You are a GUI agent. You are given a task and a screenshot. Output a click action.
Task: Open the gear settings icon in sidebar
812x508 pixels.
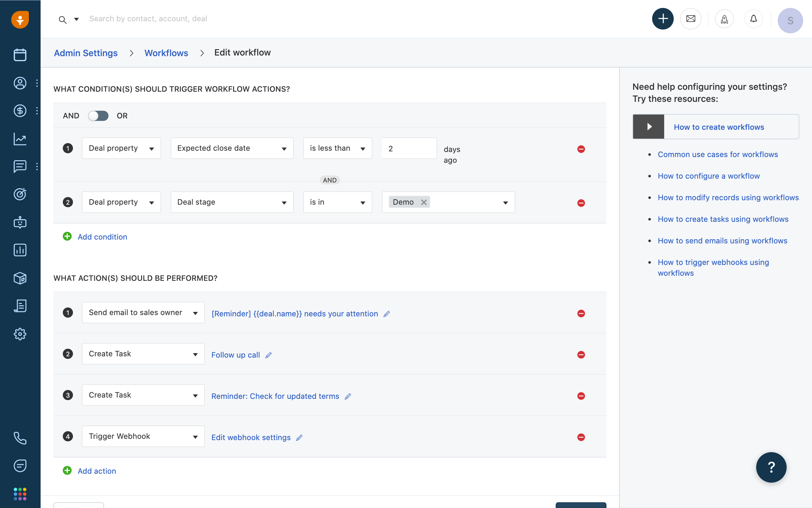tap(20, 334)
